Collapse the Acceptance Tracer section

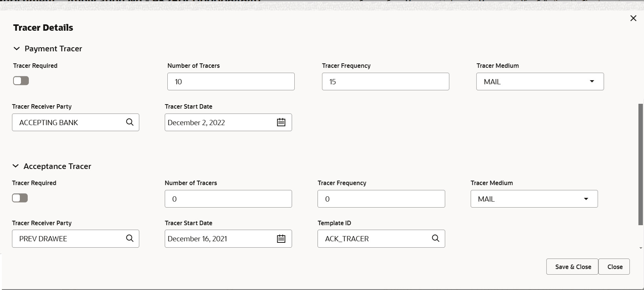tap(16, 166)
